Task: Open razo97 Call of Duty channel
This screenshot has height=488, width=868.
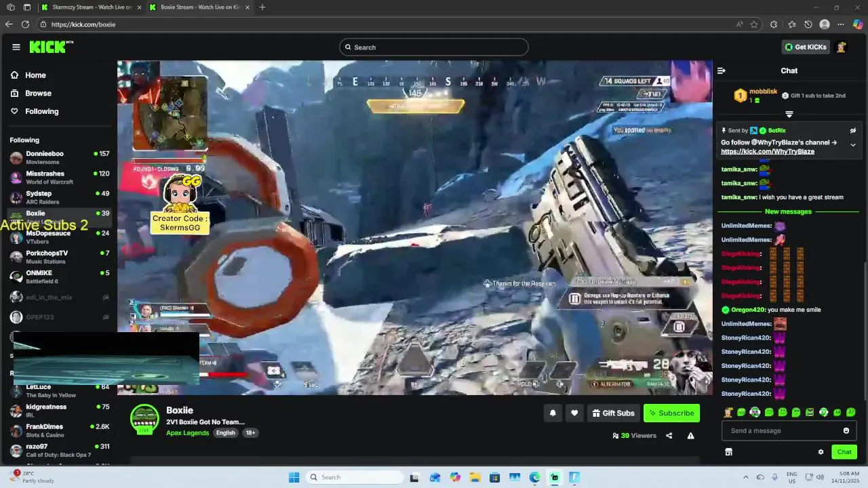Action: tap(60, 450)
